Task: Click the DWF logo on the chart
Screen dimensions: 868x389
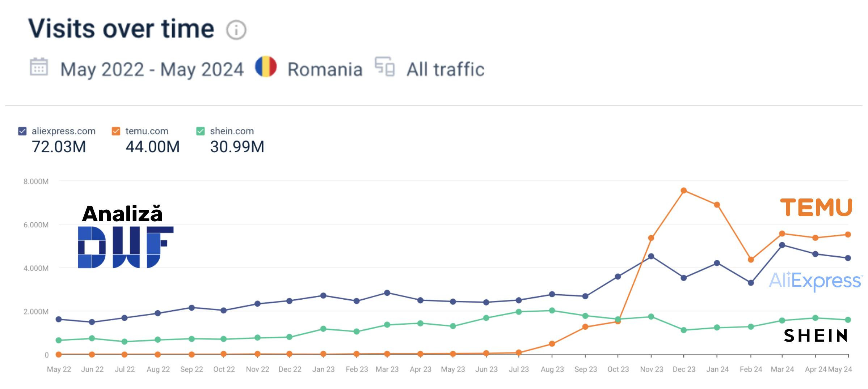Action: [126, 247]
